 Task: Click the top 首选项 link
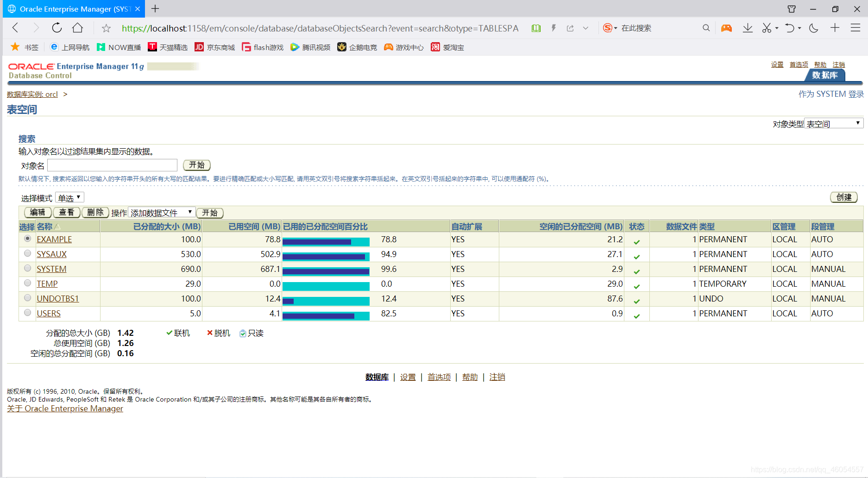(x=799, y=64)
